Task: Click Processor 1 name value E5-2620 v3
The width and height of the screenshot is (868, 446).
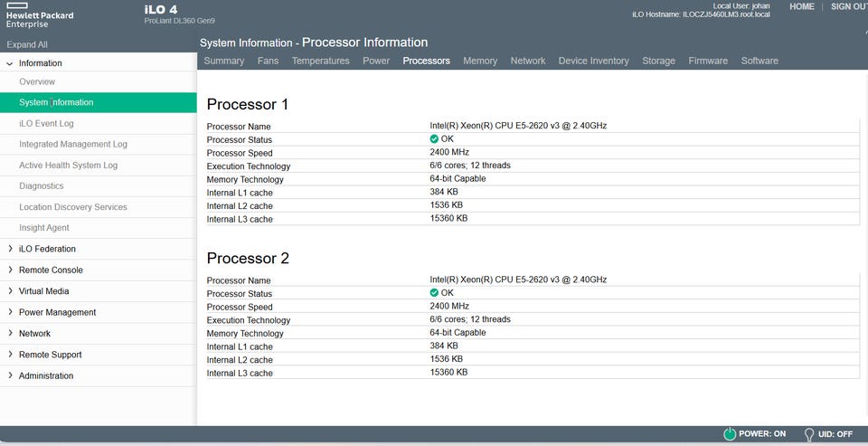Action: (518, 126)
